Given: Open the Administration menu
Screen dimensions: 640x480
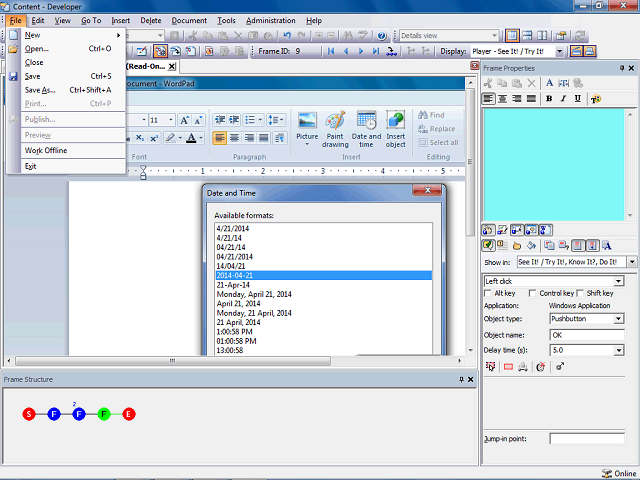Looking at the screenshot, I should click(x=271, y=20).
